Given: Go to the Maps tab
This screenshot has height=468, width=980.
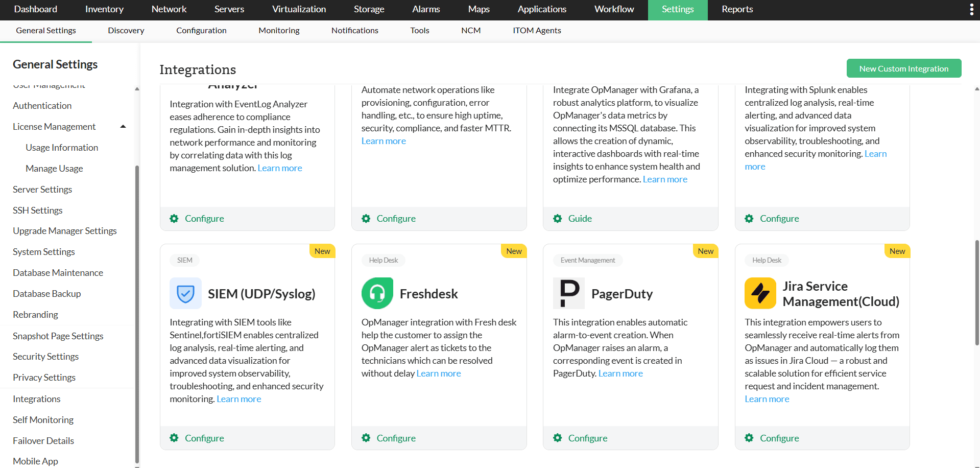Looking at the screenshot, I should [x=479, y=9].
